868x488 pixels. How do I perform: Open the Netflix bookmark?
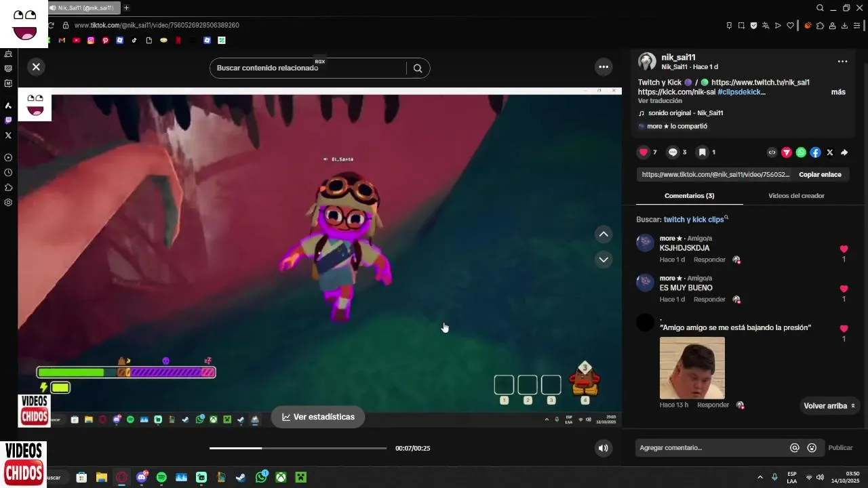point(178,40)
